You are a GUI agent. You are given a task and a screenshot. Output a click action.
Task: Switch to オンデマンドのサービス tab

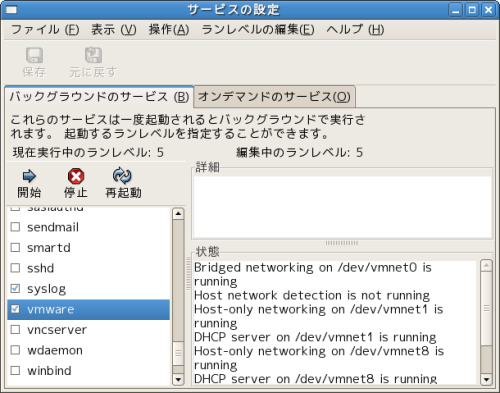[274, 97]
